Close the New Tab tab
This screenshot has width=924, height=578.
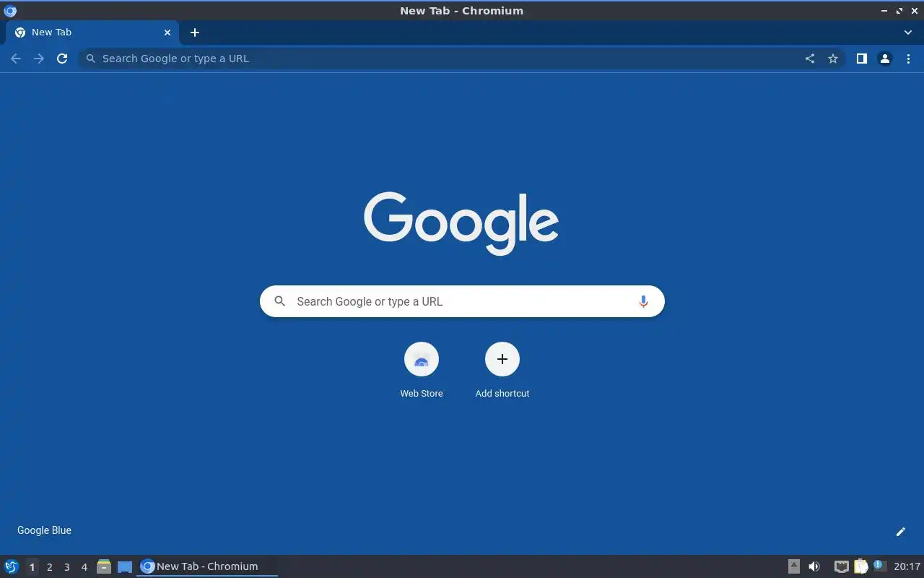tap(167, 33)
